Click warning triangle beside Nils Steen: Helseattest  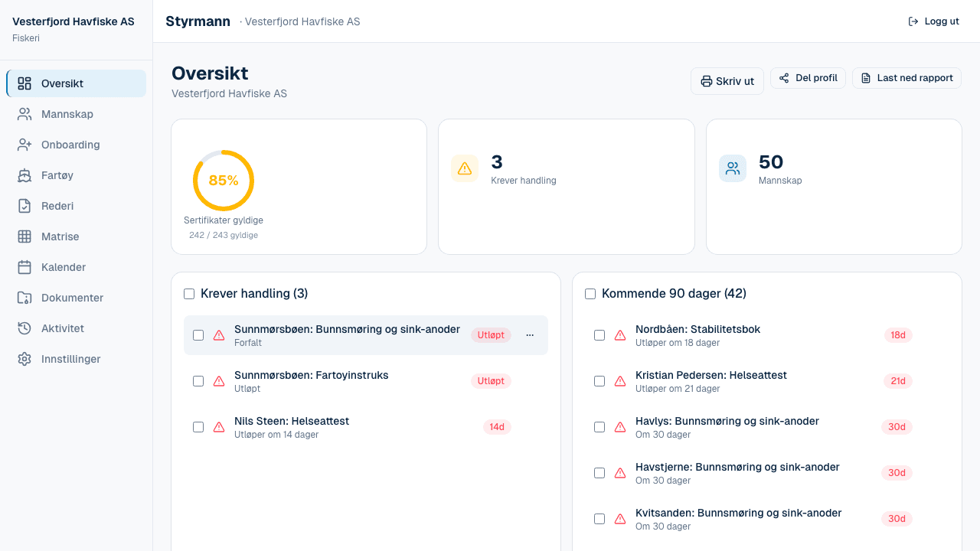[219, 427]
